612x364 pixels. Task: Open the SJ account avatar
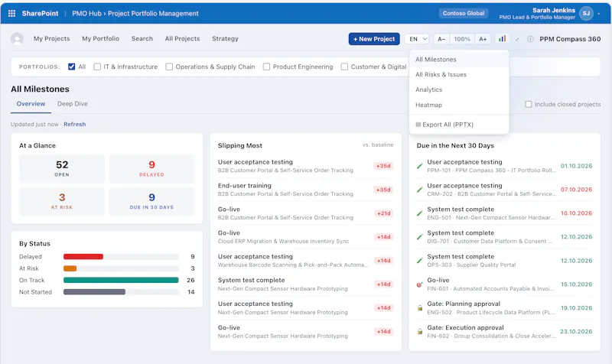click(586, 13)
